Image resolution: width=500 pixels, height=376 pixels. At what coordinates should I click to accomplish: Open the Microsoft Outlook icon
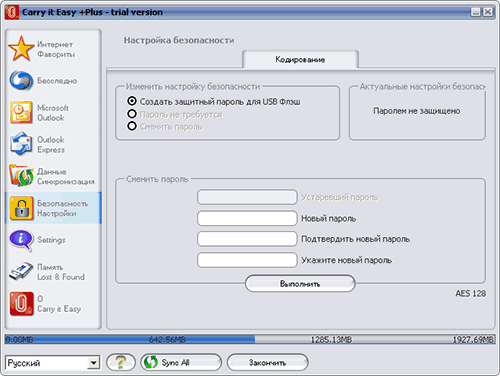tap(21, 112)
